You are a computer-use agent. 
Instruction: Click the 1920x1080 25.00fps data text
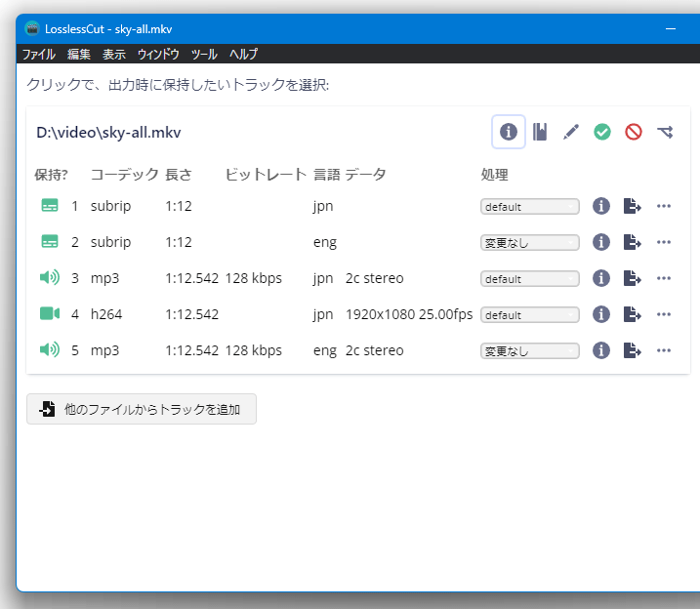[409, 314]
